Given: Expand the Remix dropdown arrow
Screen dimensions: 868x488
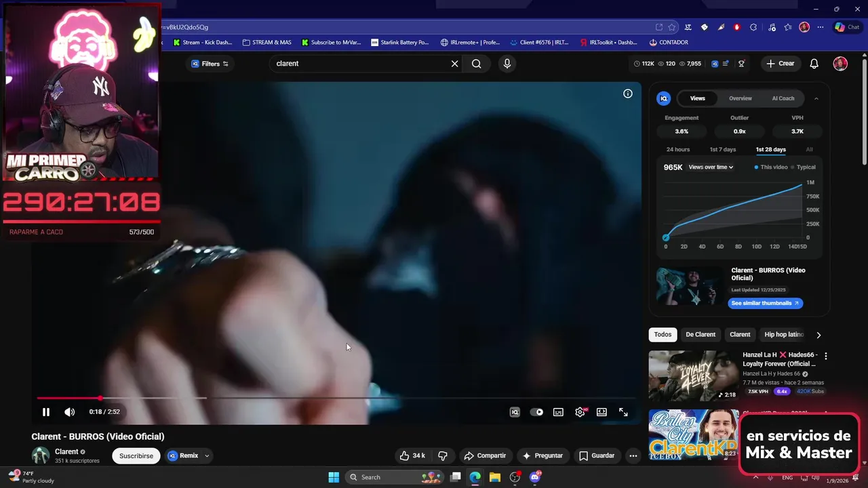Looking at the screenshot, I should click(207, 455).
